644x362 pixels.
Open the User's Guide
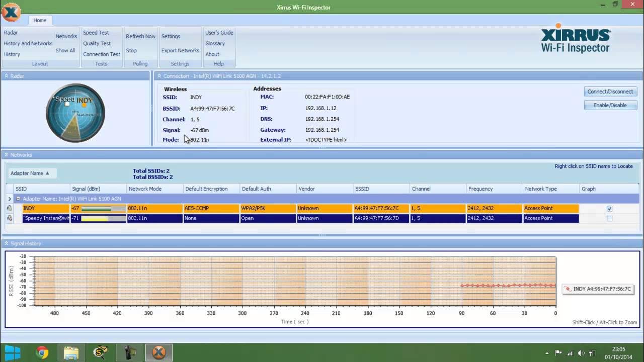(219, 33)
